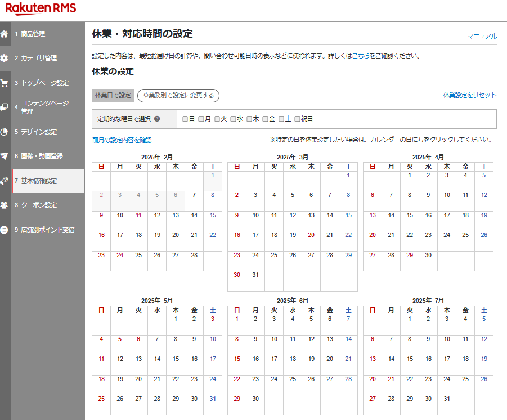Click the help icon beside 定期的な曜日で選択
507x420 pixels.
(x=157, y=119)
